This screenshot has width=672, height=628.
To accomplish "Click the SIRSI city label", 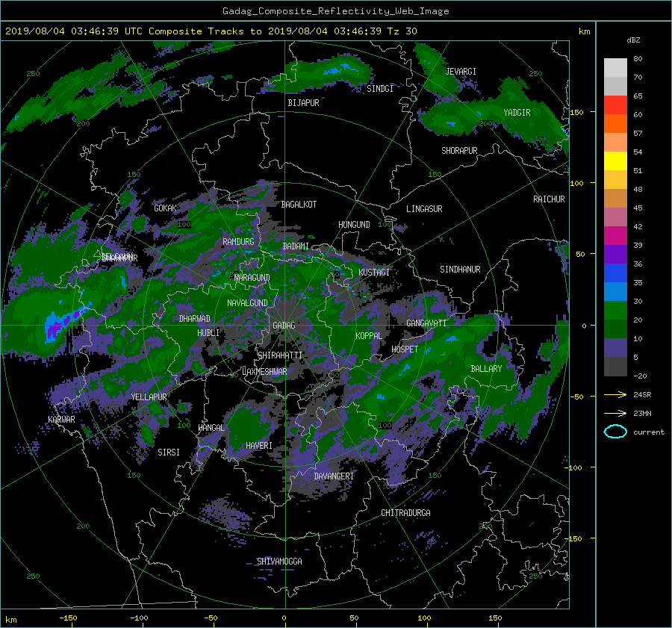I will [169, 453].
